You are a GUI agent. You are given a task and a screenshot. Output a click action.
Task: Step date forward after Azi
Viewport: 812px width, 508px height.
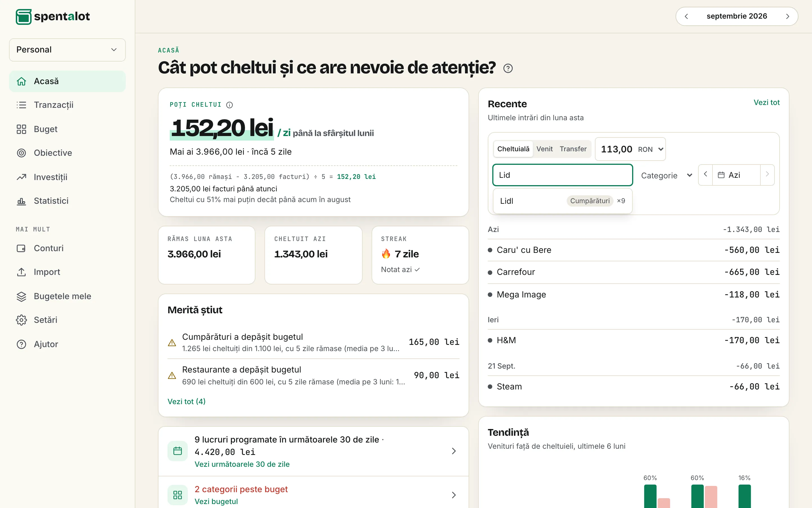point(767,174)
